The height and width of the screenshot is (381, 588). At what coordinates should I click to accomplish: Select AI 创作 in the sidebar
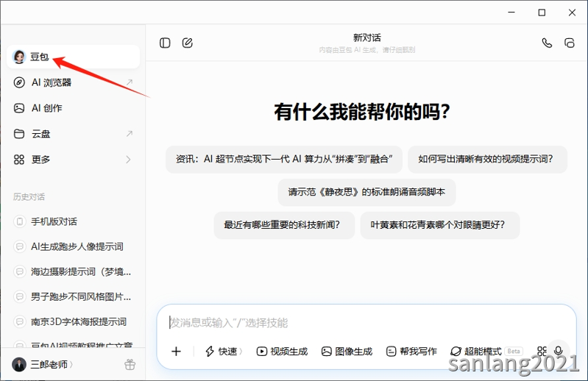pos(73,108)
